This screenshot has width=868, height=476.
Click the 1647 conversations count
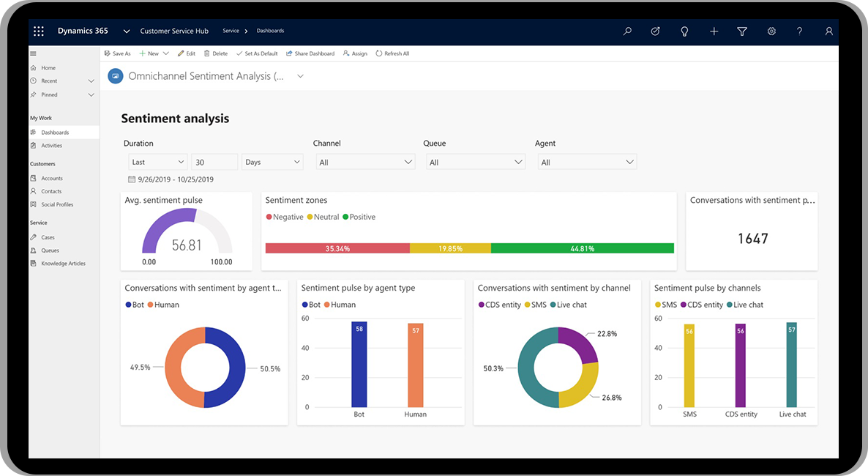pyautogui.click(x=753, y=239)
